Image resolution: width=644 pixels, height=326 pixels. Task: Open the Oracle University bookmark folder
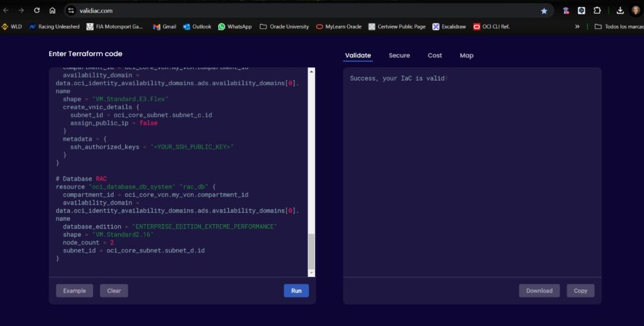[284, 26]
